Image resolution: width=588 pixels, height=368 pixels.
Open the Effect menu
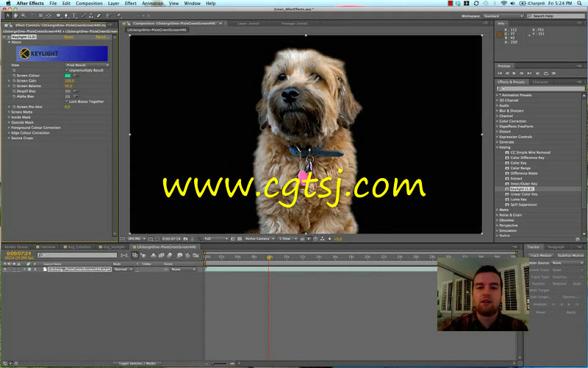[131, 4]
